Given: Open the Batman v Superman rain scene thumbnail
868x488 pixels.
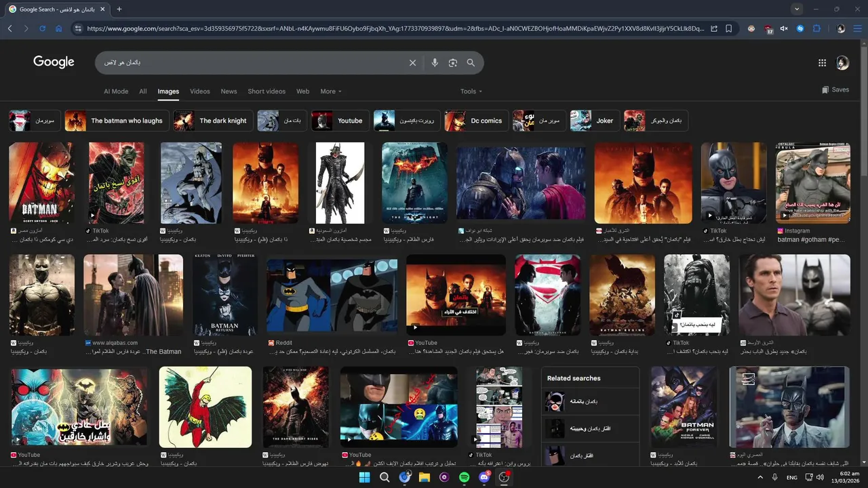Looking at the screenshot, I should [521, 183].
